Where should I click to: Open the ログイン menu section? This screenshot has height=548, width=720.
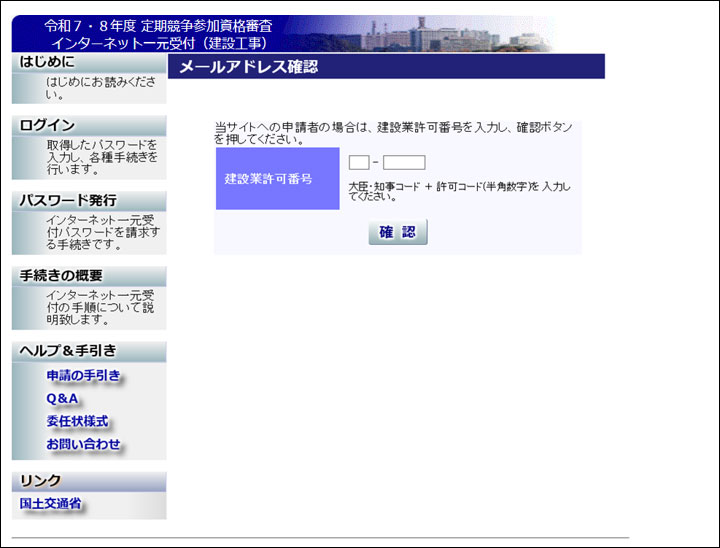[x=47, y=125]
